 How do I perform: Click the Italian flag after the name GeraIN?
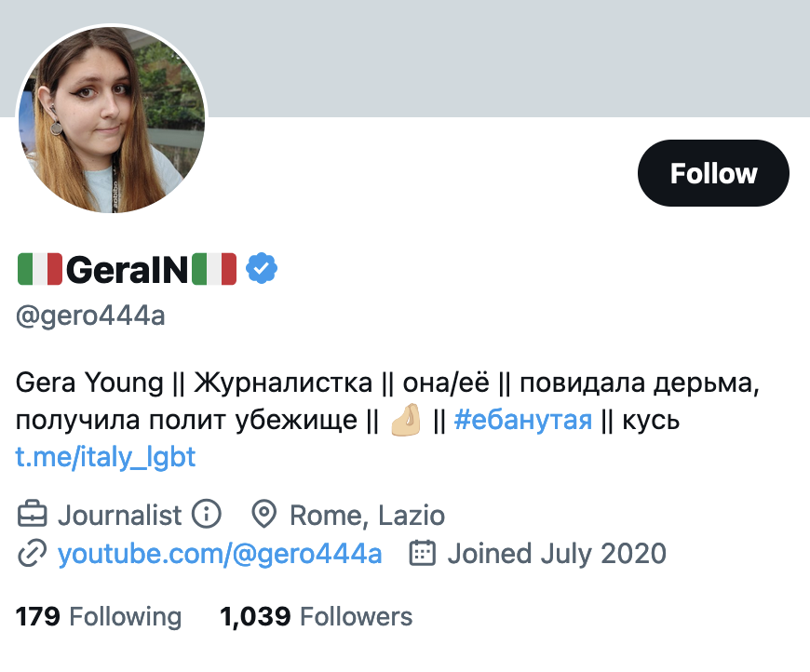(x=214, y=270)
